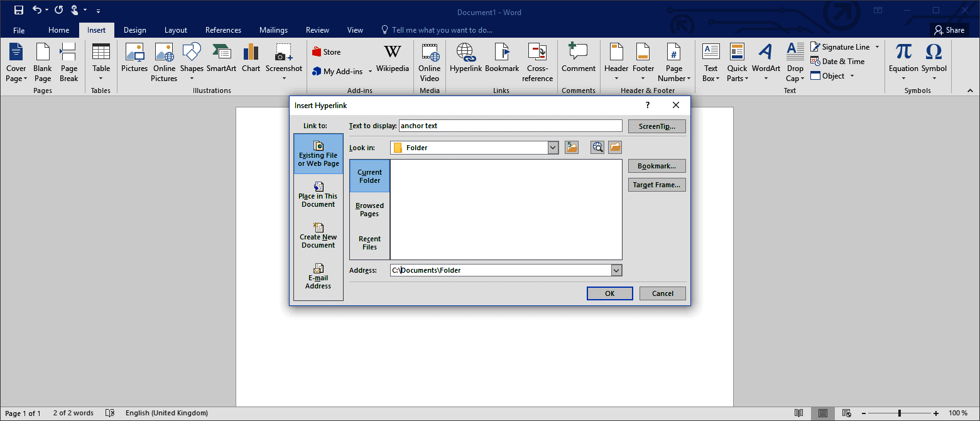Open the Insert Hyperlink dialog's Browse for File icon
This screenshot has width=980, height=421.
coord(614,146)
